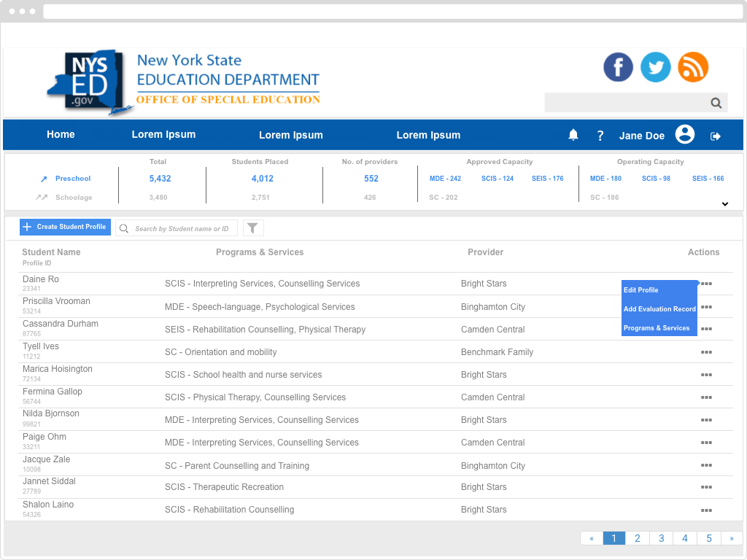Open the Facebook social icon
Image resolution: width=747 pixels, height=560 pixels.
click(x=618, y=67)
